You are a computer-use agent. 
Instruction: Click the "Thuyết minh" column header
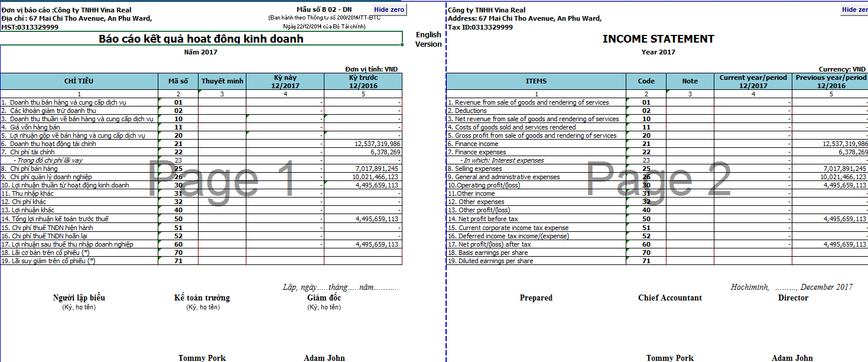[x=222, y=81]
